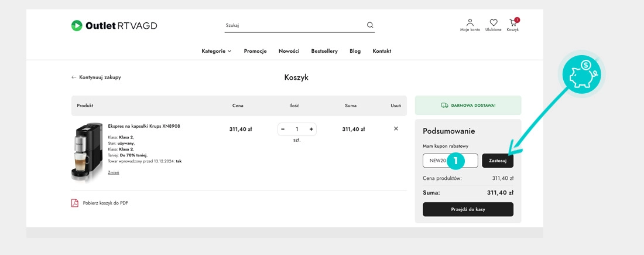
Task: Open Moje konto account icon
Action: [470, 23]
